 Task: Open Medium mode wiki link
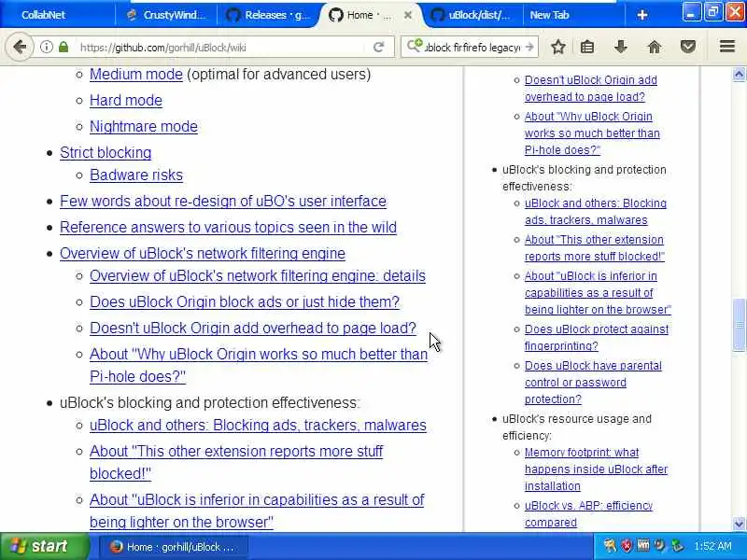[x=136, y=75]
